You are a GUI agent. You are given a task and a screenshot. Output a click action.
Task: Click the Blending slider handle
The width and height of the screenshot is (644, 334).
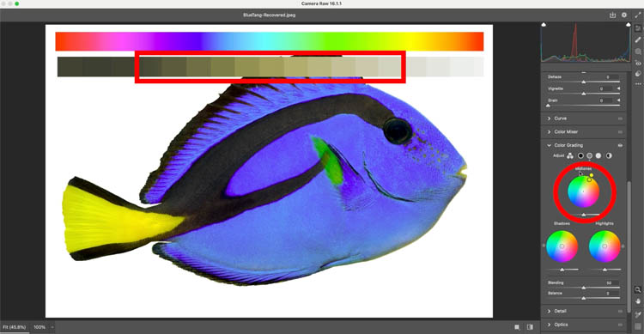pyautogui.click(x=584, y=288)
